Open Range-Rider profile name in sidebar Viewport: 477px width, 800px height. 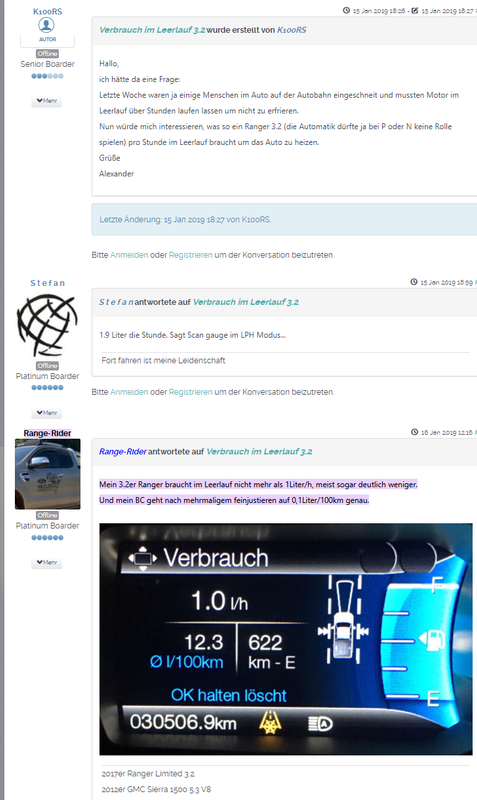[47, 433]
